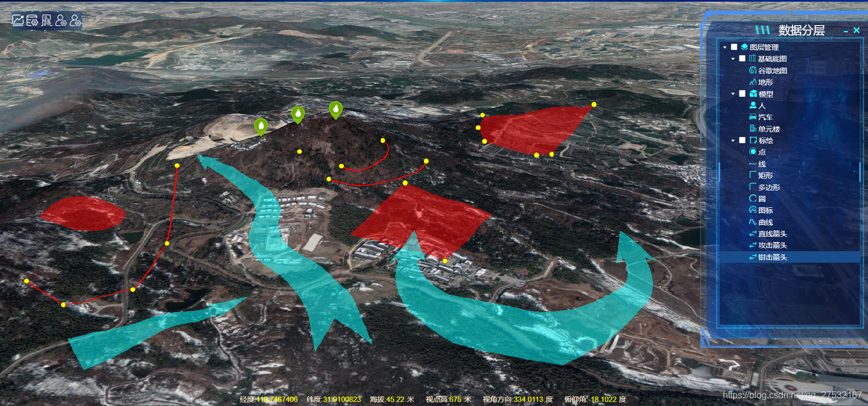Click the last user settings icon in toolbar
The image size is (868, 406).
(x=75, y=21)
